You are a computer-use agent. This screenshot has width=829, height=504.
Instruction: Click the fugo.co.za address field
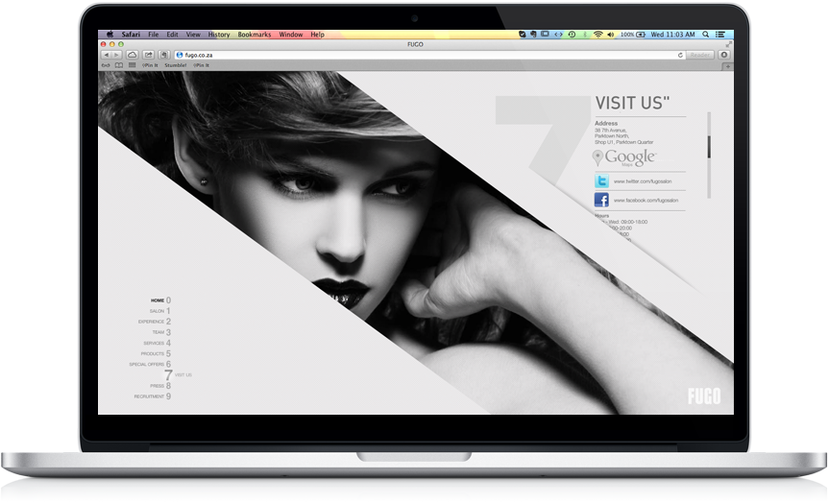[428, 55]
